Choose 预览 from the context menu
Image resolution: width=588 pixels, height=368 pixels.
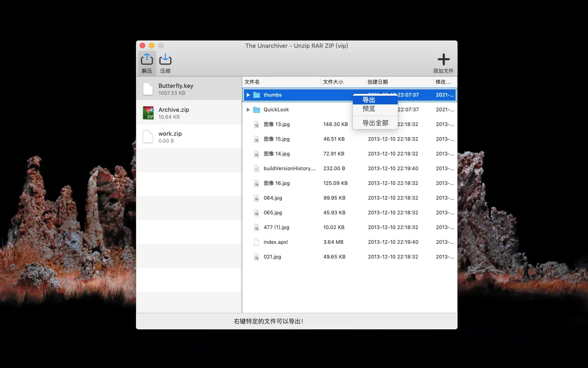pyautogui.click(x=368, y=109)
